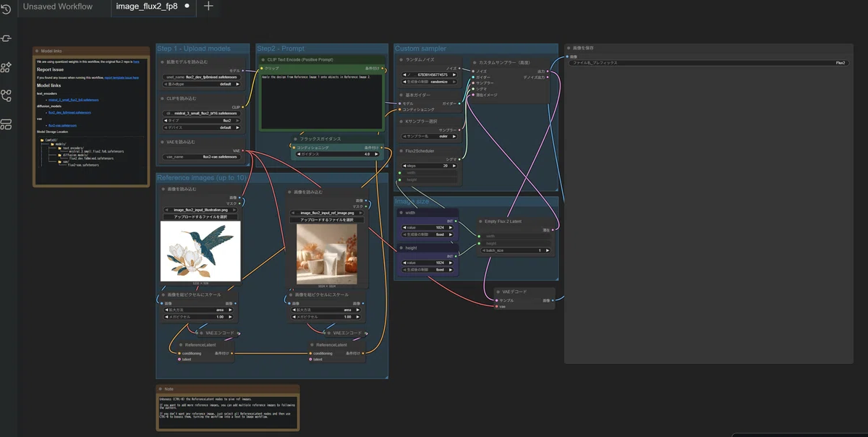Screen dimensions: 868x437
Task: Increase ガイダンス 4.0 value with right arrow
Action: (376, 154)
